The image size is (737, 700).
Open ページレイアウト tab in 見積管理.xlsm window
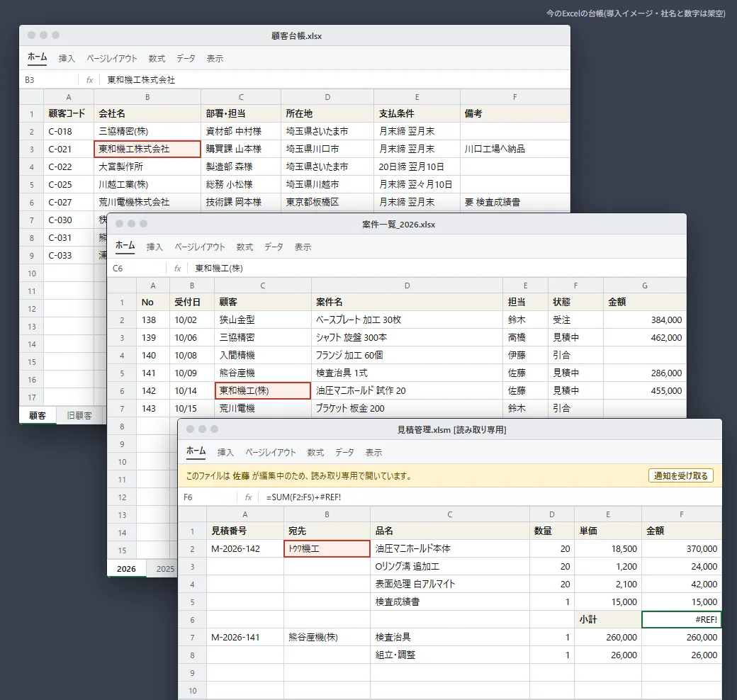click(271, 453)
